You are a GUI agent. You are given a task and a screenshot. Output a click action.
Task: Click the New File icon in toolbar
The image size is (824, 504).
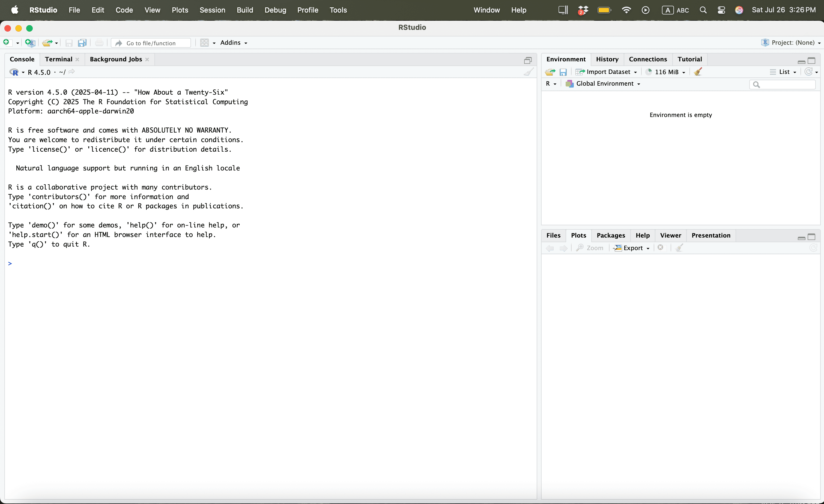(6, 43)
